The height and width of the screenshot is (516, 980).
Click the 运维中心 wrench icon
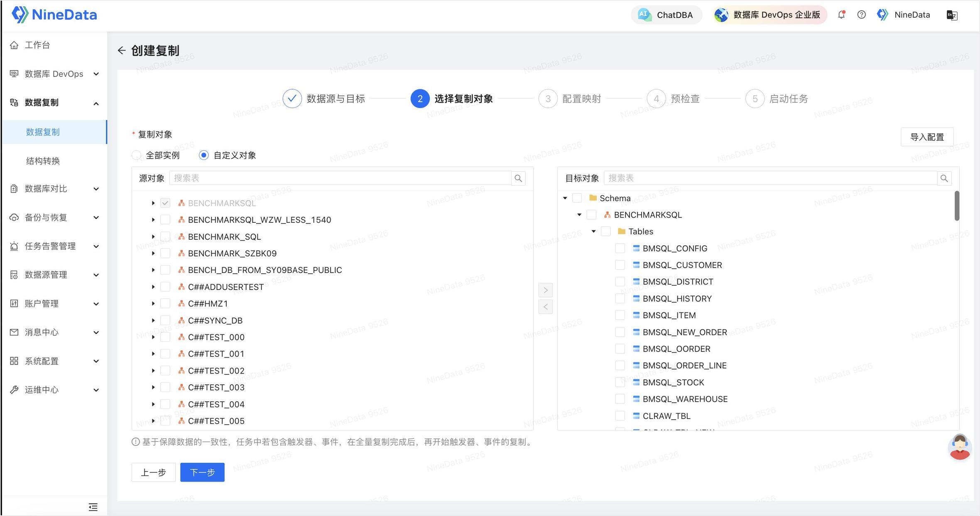[x=14, y=389]
